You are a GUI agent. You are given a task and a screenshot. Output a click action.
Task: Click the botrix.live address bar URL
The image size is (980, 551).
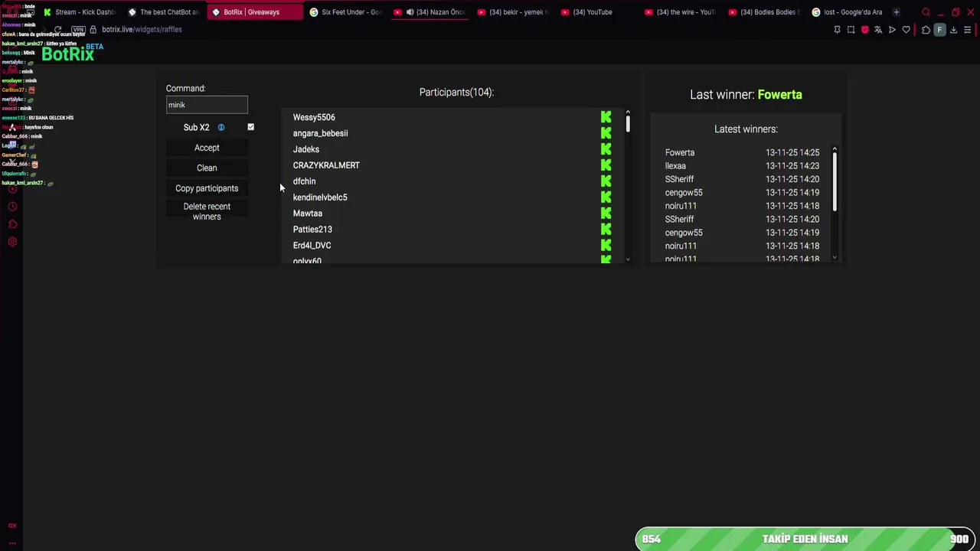[142, 29]
